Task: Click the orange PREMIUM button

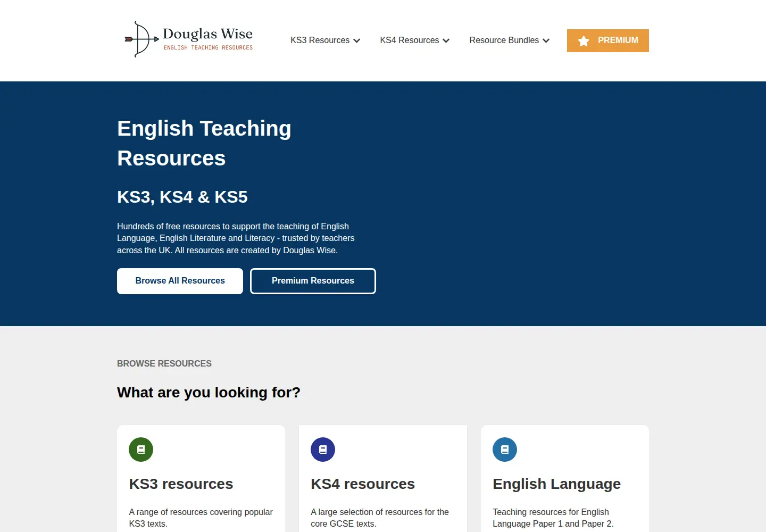Action: (608, 40)
